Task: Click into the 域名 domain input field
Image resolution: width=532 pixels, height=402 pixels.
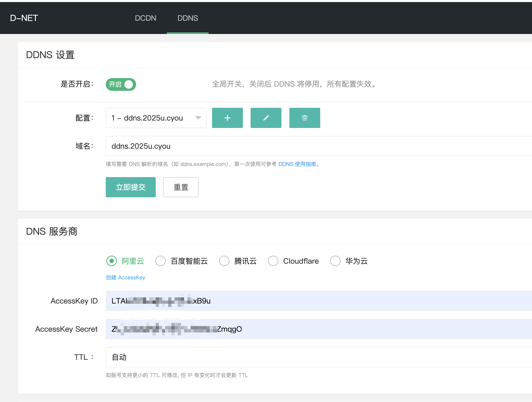Action: (213, 146)
